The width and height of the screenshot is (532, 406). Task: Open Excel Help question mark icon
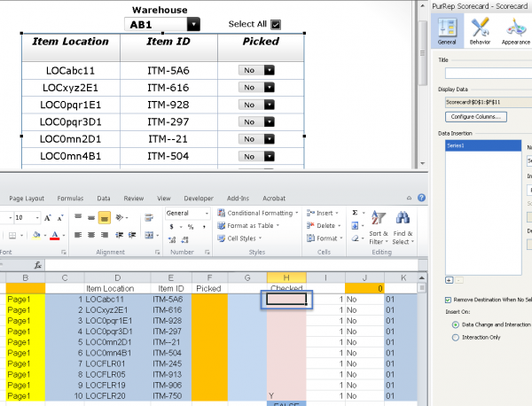coord(421,198)
